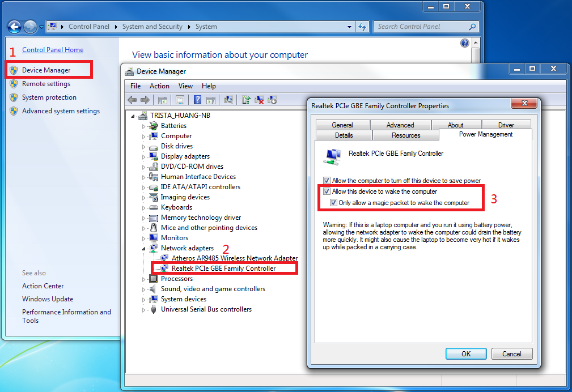The height and width of the screenshot is (392, 572).
Task: Select the Sound, video and game controllers icon
Action: pyautogui.click(x=154, y=289)
